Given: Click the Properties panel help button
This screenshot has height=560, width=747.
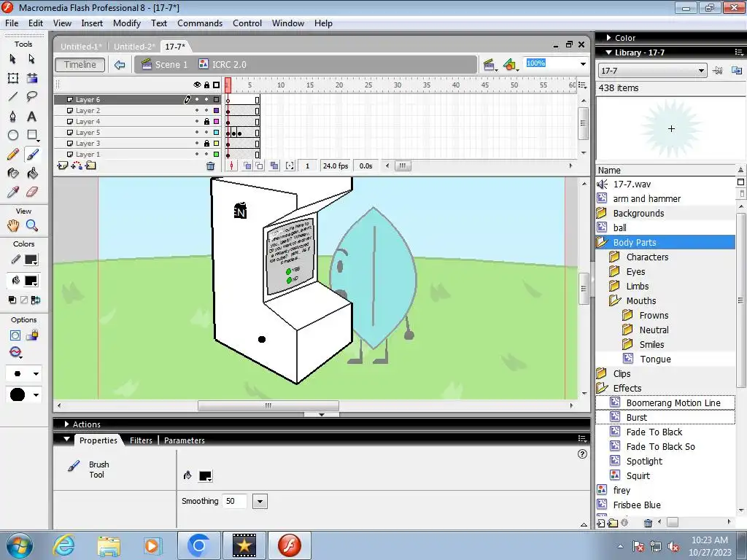Looking at the screenshot, I should [x=582, y=454].
